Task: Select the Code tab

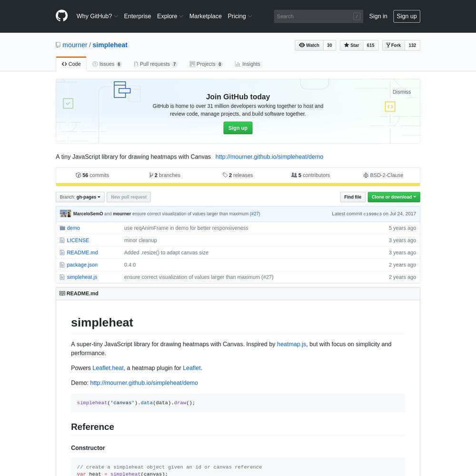Action: 71,64
